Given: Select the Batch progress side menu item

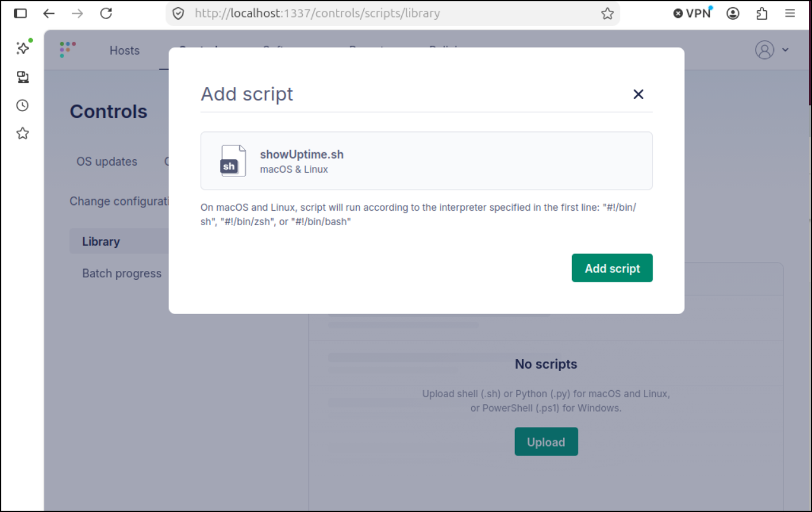Looking at the screenshot, I should pos(122,273).
